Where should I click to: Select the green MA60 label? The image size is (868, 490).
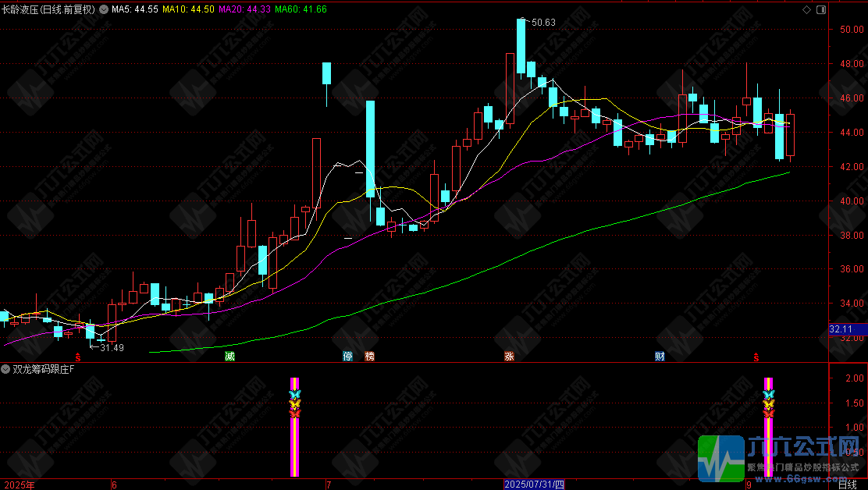tap(301, 9)
